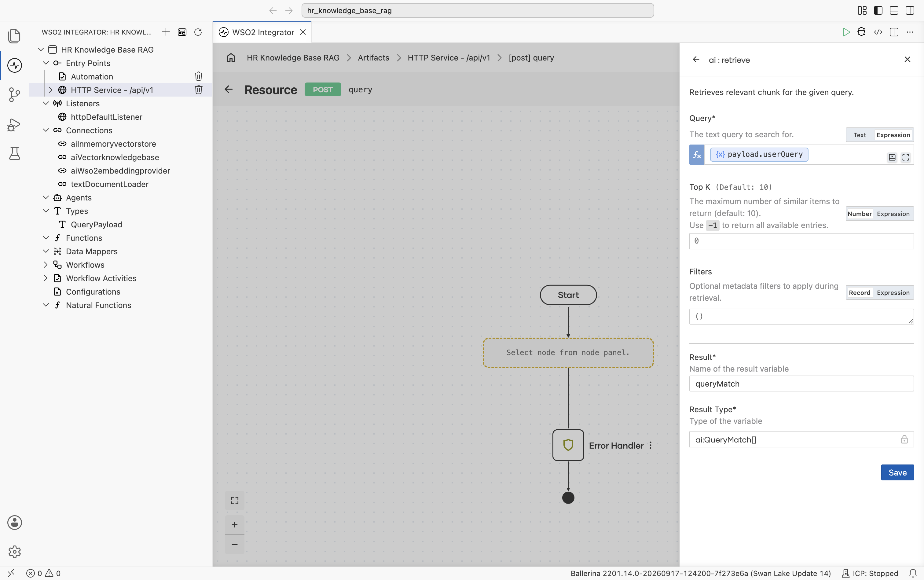
Task: Set Filters input mode to Expression
Action: click(893, 293)
